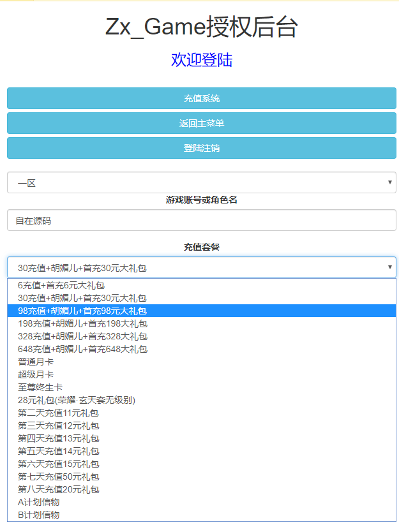This screenshot has width=399, height=532.
Task: Click the 游戏账号或角色名 input field
Action: pos(201,221)
